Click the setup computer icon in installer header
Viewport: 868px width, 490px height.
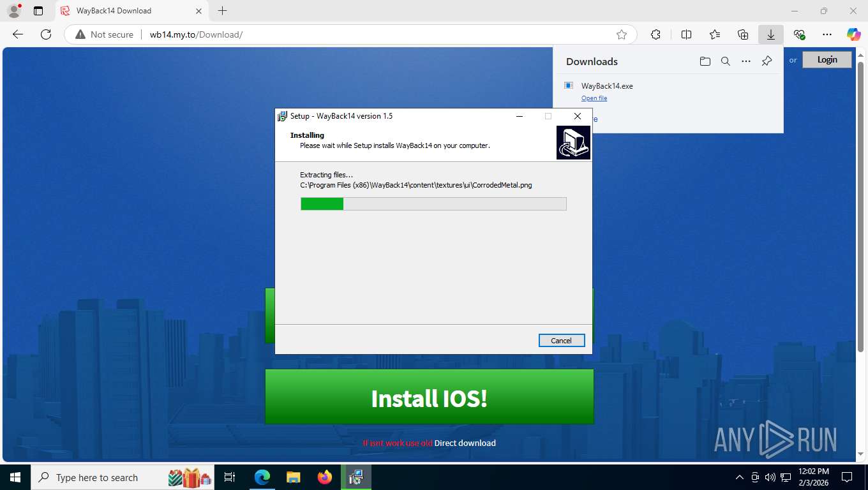pos(573,142)
